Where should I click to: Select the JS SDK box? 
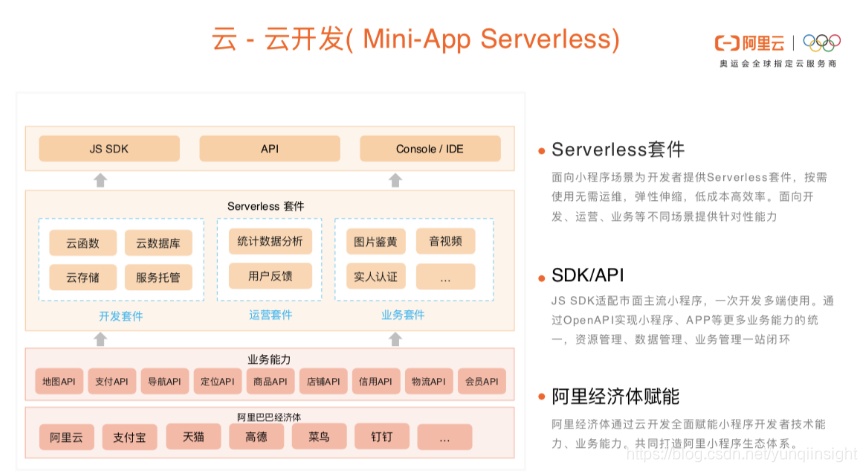point(109,149)
